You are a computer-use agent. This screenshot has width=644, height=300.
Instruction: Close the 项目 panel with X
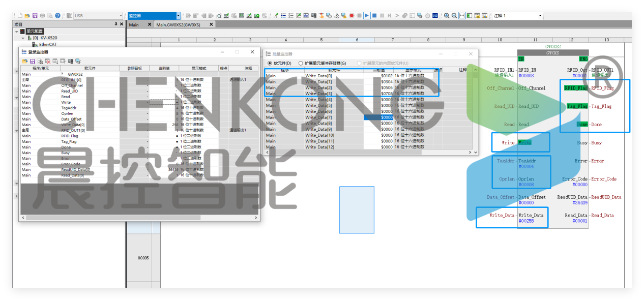(x=122, y=24)
